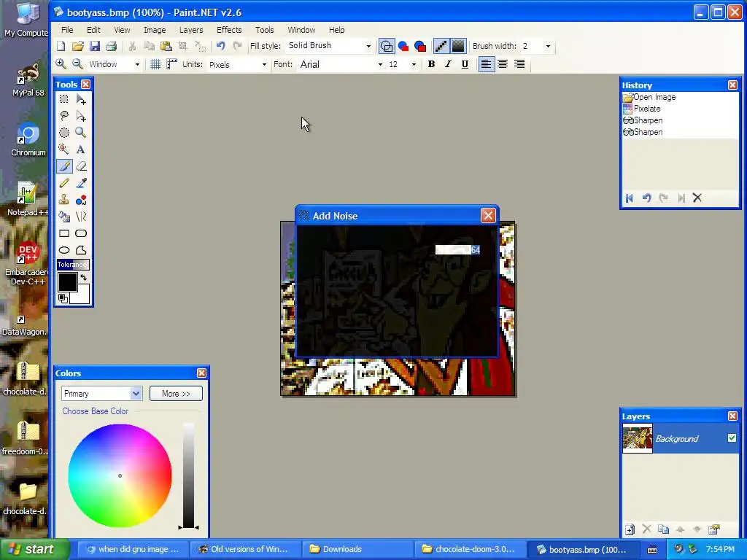Image resolution: width=747 pixels, height=560 pixels.
Task: Click the Zoom Out toolbar icon
Action: click(x=77, y=64)
